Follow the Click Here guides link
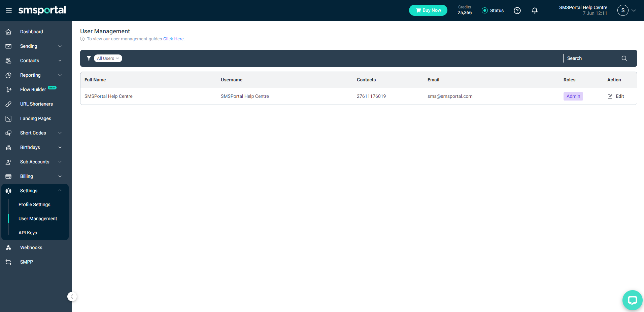 [173, 39]
